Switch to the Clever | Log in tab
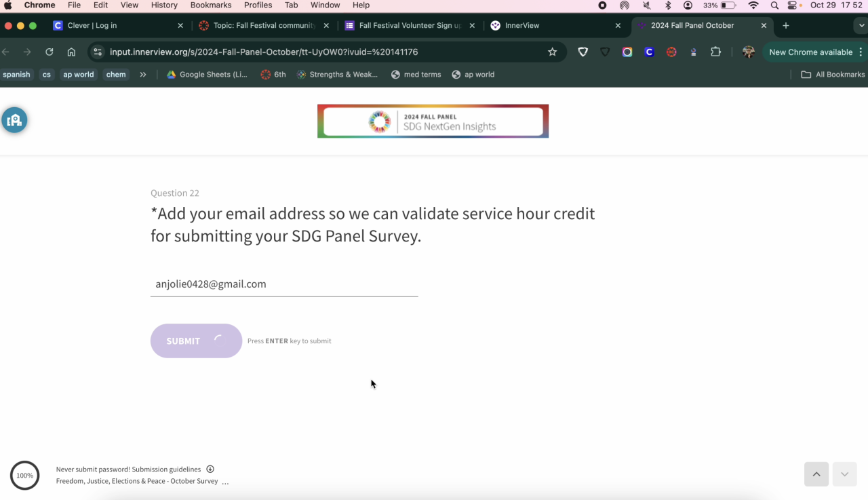 [117, 25]
